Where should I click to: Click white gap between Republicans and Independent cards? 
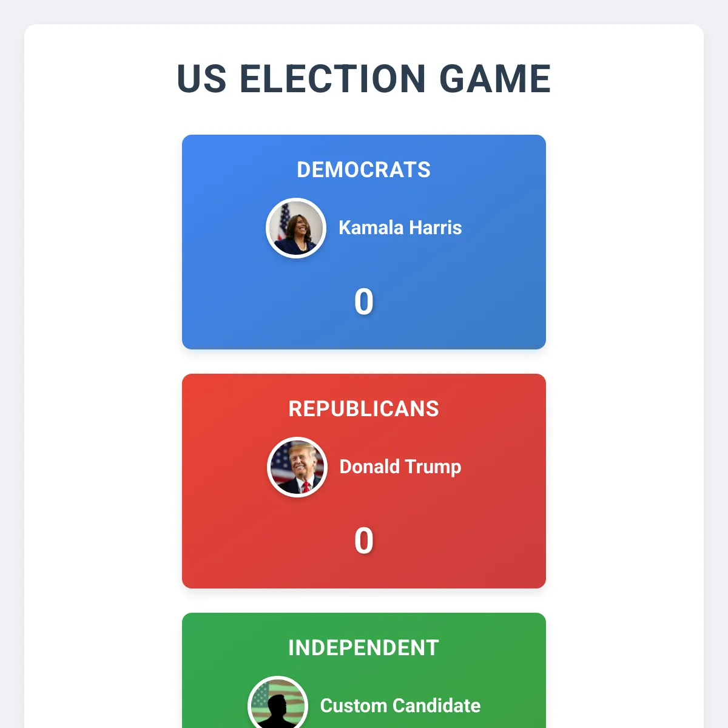(364, 601)
